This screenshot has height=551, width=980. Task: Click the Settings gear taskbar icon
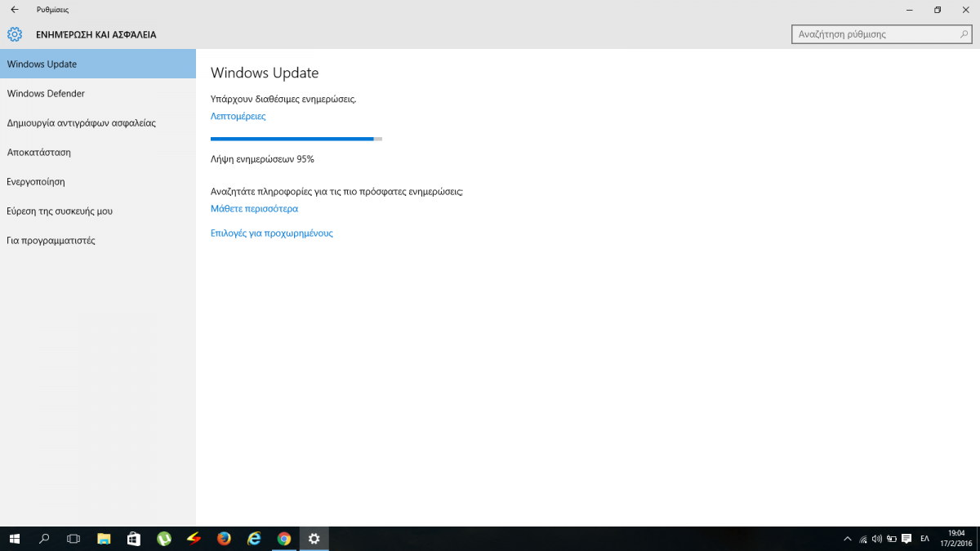coord(314,539)
